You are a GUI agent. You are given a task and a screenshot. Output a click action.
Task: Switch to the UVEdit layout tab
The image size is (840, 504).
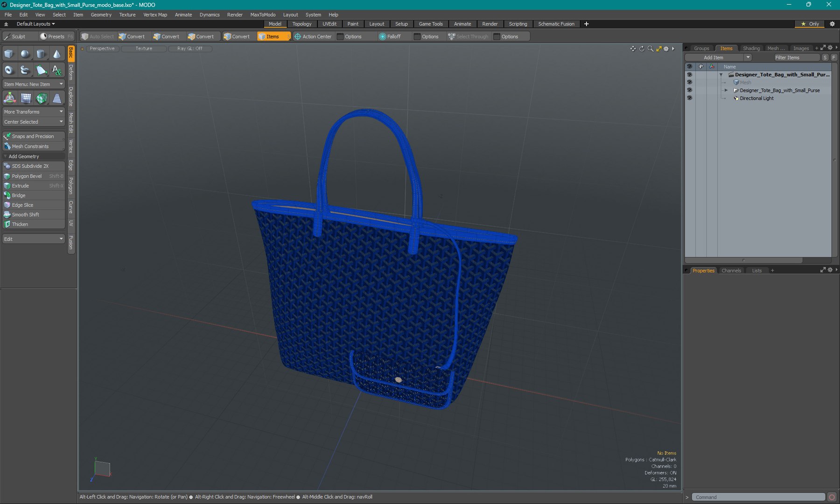[x=329, y=24]
